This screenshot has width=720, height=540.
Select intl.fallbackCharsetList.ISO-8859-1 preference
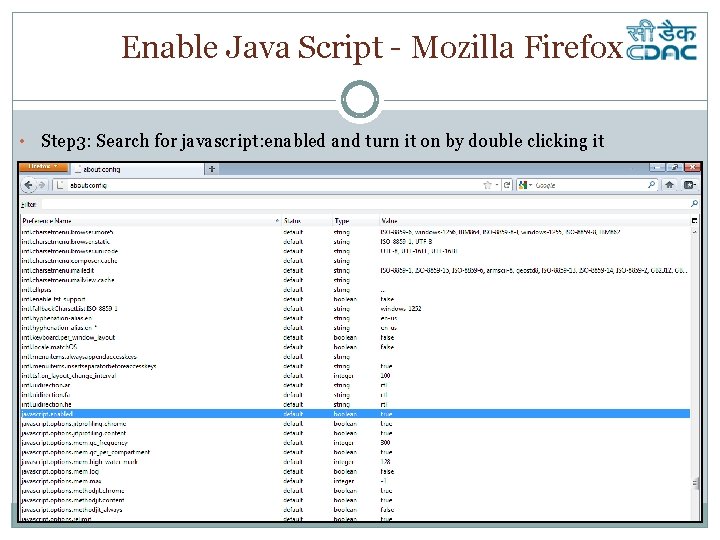(x=355, y=309)
